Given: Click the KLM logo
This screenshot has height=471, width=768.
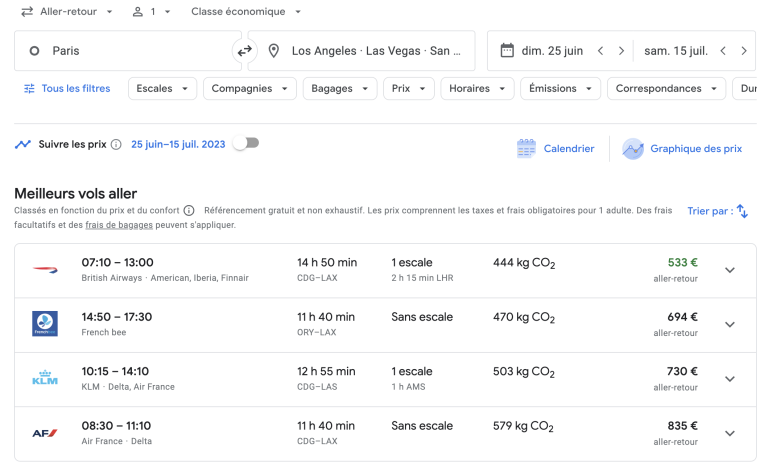Looking at the screenshot, I should pos(45,378).
